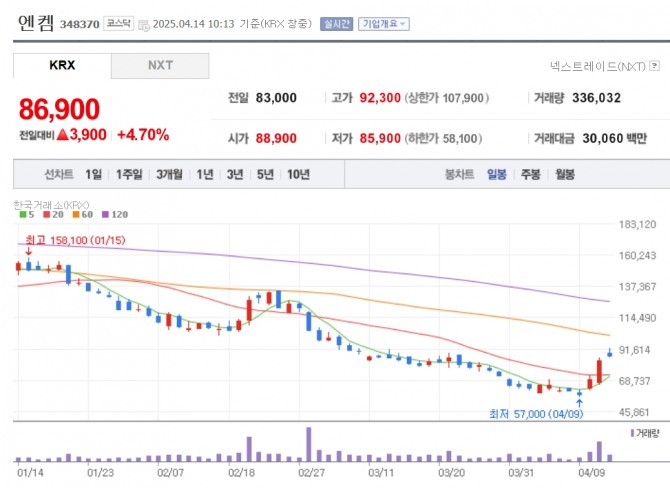This screenshot has height=488, width=670.
Task: Click the 최고 158,100 (01/15) marker
Action: [75, 240]
